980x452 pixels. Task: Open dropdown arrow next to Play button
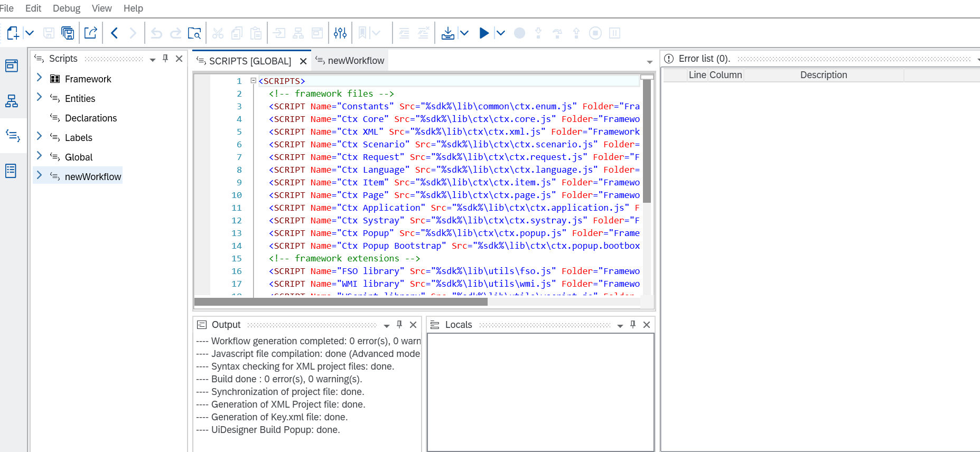point(500,33)
